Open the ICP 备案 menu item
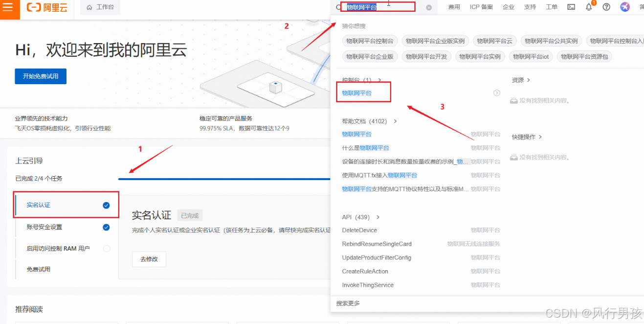This screenshot has height=324, width=644. pyautogui.click(x=481, y=7)
